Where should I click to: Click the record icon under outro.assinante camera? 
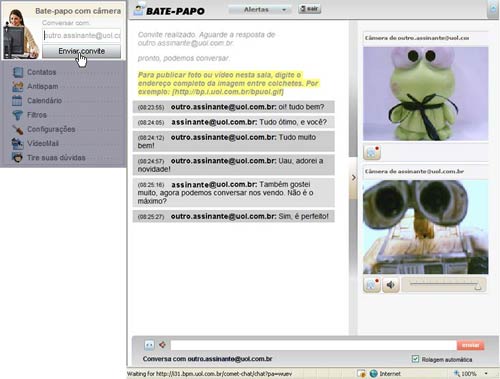[372, 152]
